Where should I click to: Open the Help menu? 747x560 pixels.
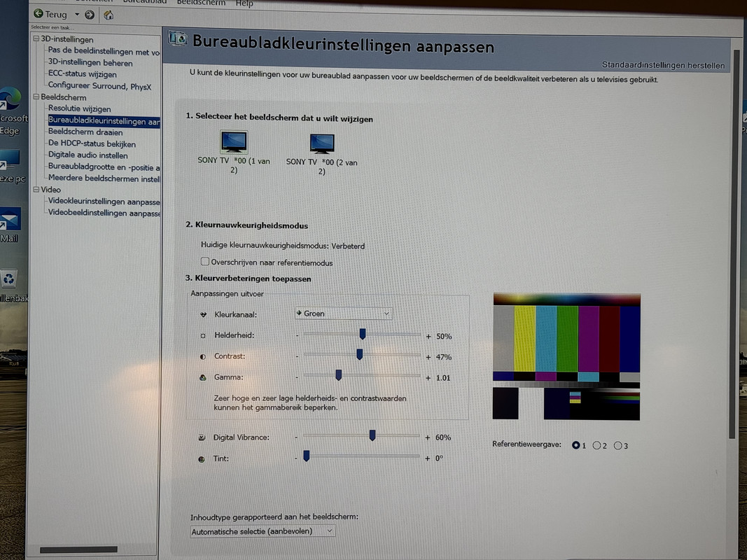click(244, 3)
